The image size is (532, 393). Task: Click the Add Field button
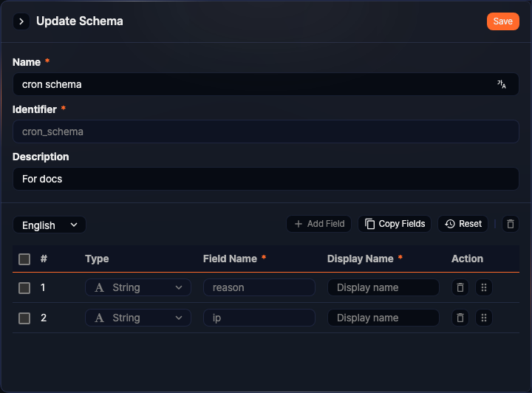click(319, 224)
